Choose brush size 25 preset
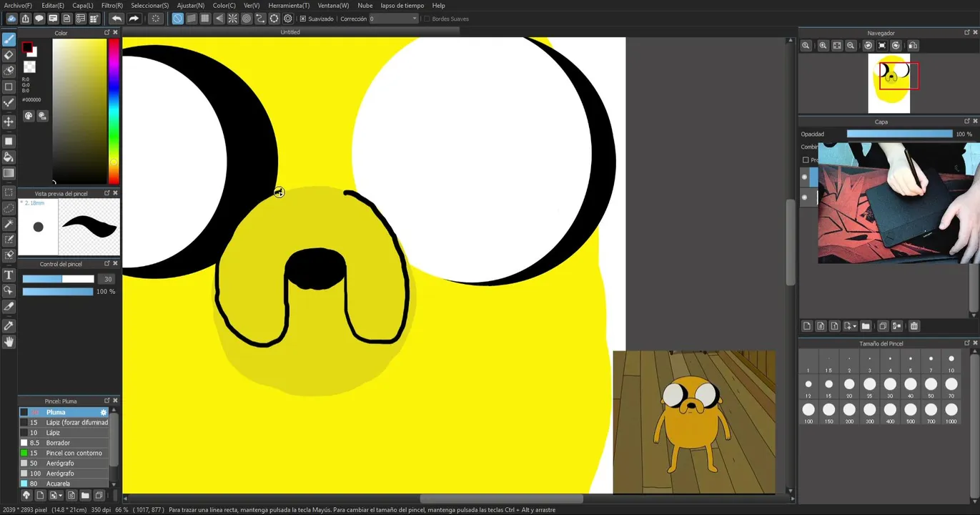This screenshot has width=980, height=515. [869, 387]
